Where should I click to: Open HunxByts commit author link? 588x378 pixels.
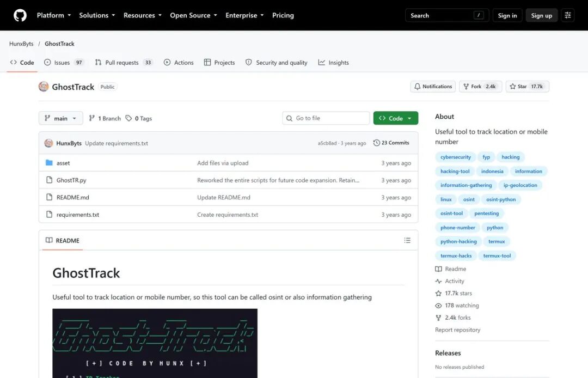coord(69,143)
